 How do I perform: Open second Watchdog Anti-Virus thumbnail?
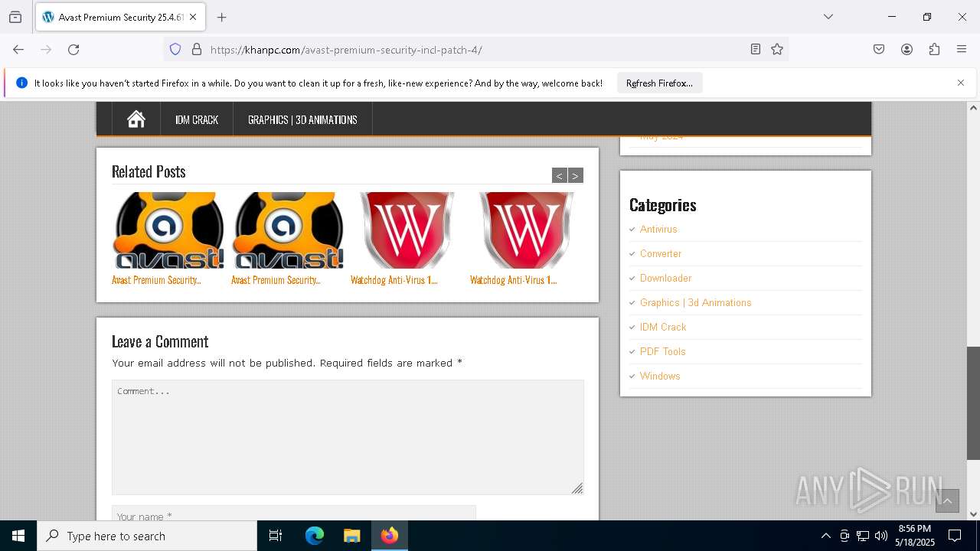point(527,230)
